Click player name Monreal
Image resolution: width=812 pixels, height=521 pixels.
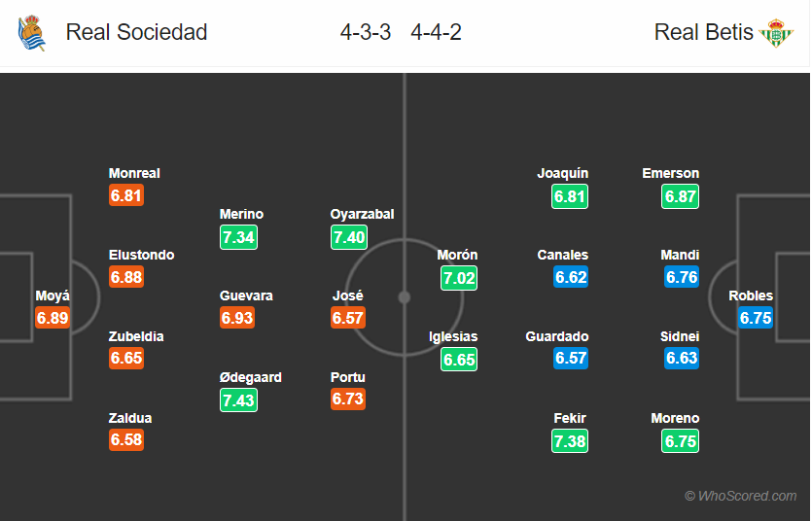pos(134,173)
